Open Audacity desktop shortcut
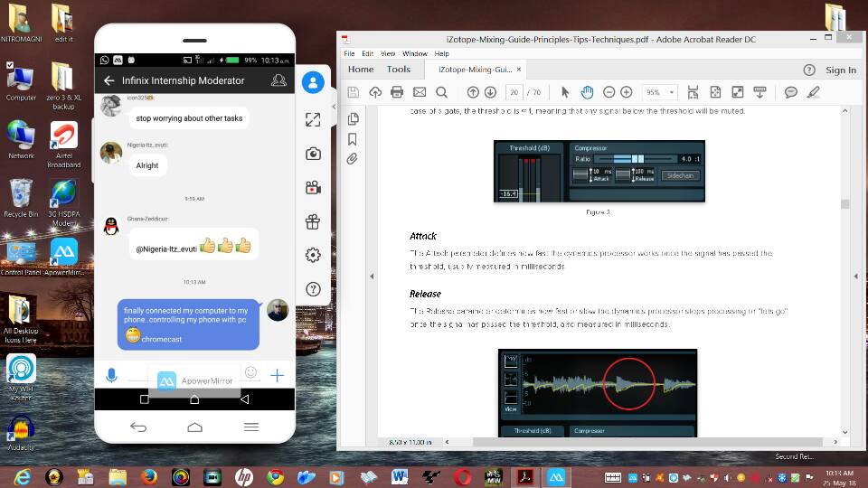868x488 pixels. [21, 433]
